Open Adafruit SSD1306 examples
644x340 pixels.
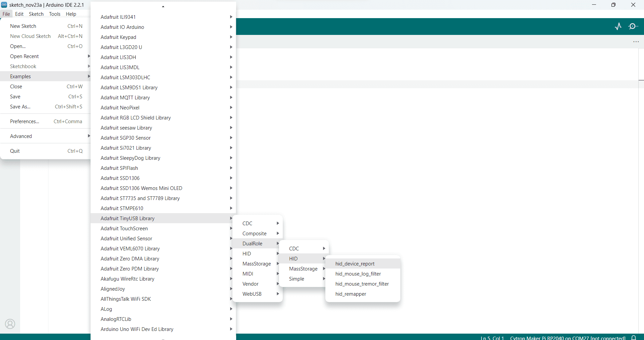point(163,178)
